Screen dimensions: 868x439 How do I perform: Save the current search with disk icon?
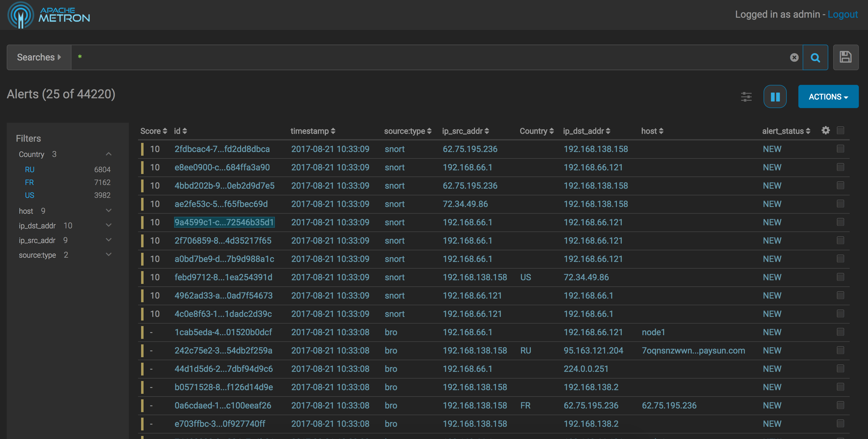[845, 58]
